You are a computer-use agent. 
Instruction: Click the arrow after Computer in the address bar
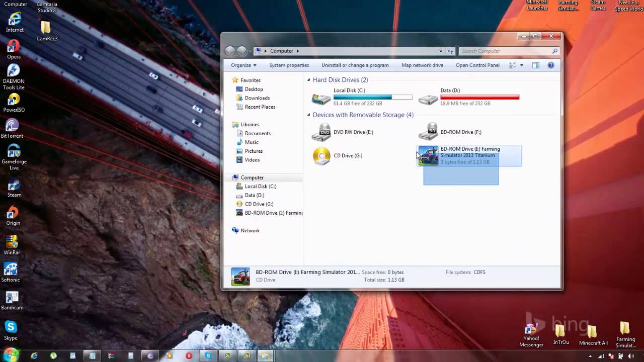[297, 51]
